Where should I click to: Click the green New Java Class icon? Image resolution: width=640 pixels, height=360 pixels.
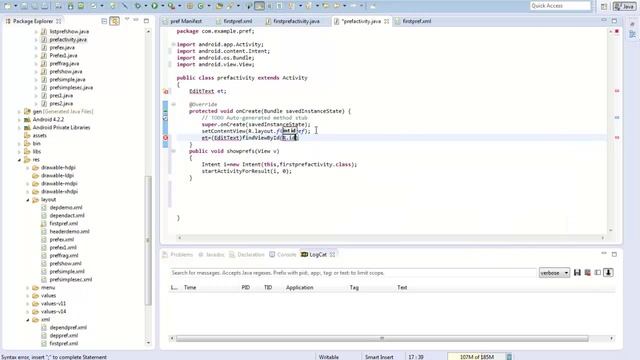coord(201,6)
